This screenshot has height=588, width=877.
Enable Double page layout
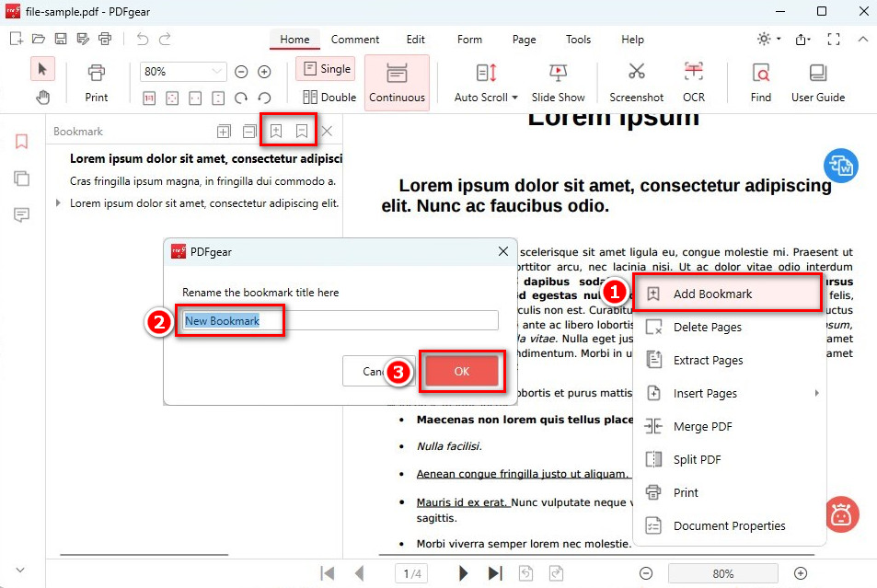pyautogui.click(x=327, y=96)
